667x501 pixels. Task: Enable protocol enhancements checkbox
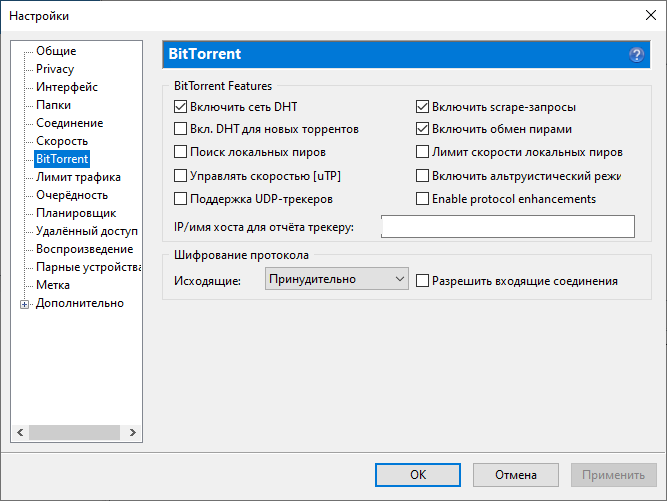pos(423,199)
